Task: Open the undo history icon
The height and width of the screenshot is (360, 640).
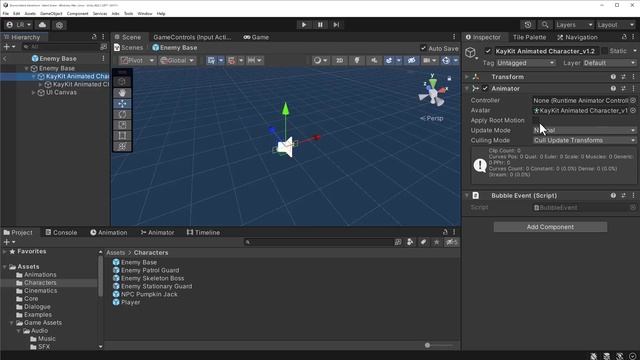Action: pos(528,25)
